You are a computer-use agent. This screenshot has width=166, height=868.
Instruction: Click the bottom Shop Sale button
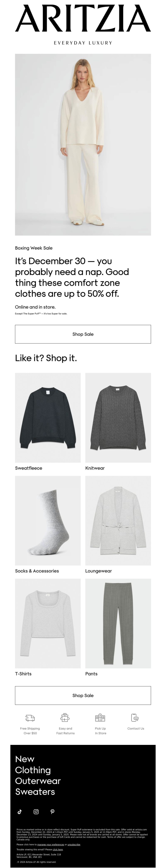83,695
